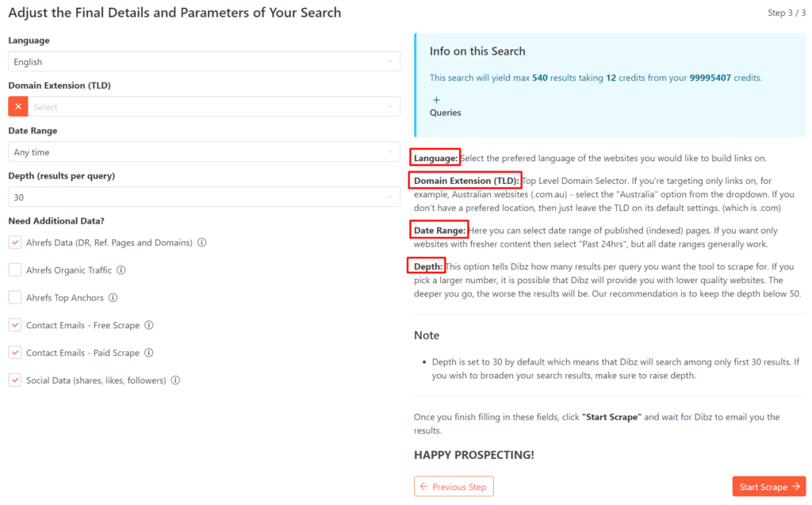The image size is (812, 505).
Task: Go back with Previous Step
Action: tap(454, 486)
